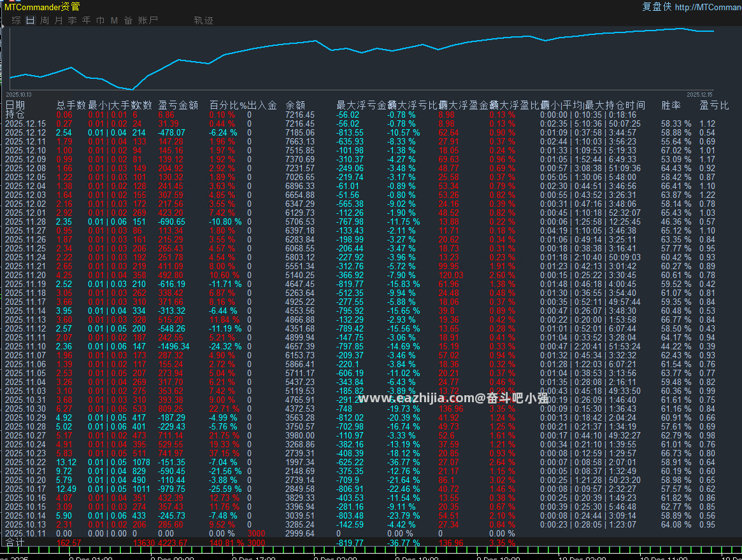Screen dimensions: 742x560
Task: Click the 2025.11.20 date cell
Action: (25, 275)
